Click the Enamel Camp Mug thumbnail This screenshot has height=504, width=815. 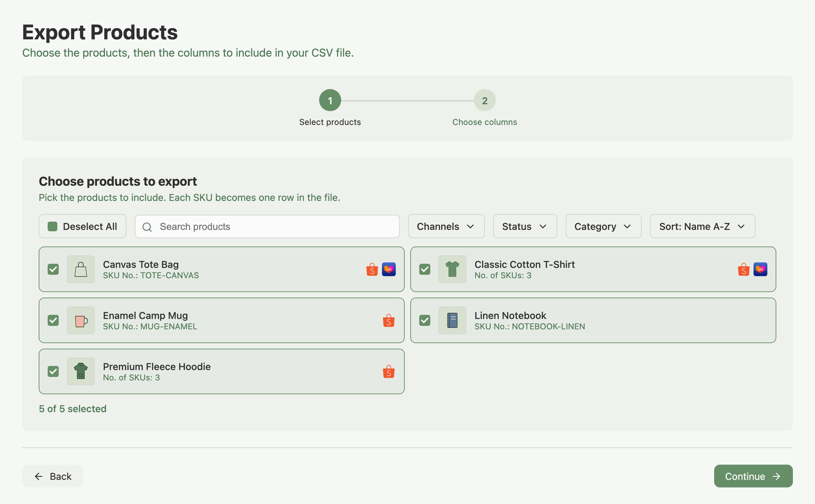(81, 320)
